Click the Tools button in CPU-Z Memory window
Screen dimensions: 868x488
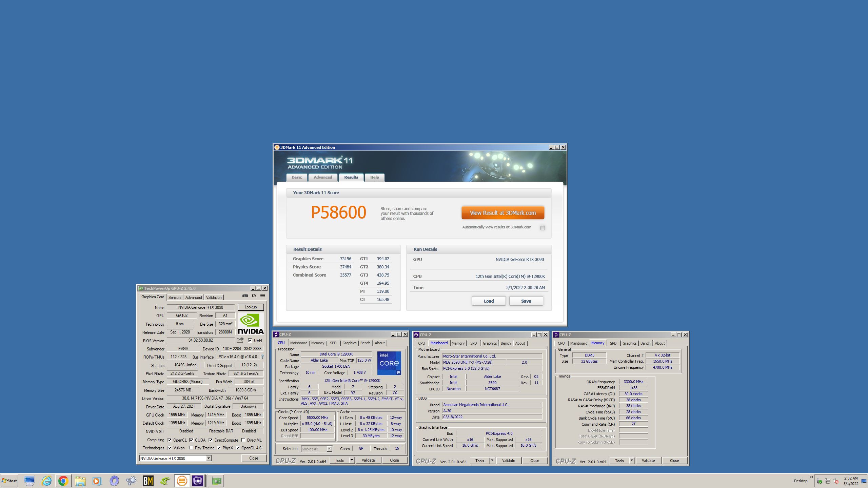(619, 461)
